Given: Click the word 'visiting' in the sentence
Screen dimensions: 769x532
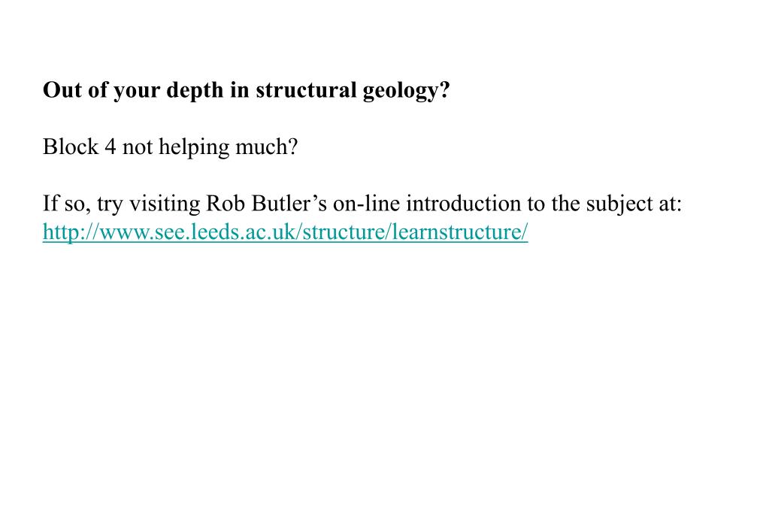Looking at the screenshot, I should pos(165,204).
